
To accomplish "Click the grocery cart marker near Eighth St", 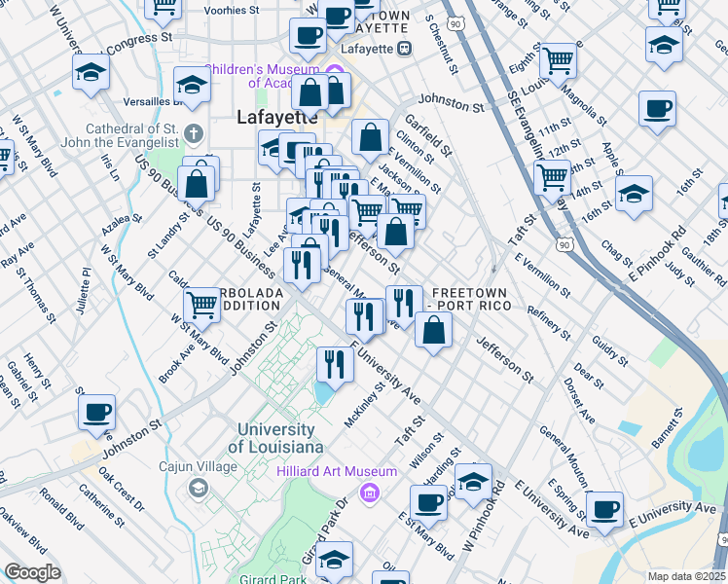I will (x=559, y=62).
